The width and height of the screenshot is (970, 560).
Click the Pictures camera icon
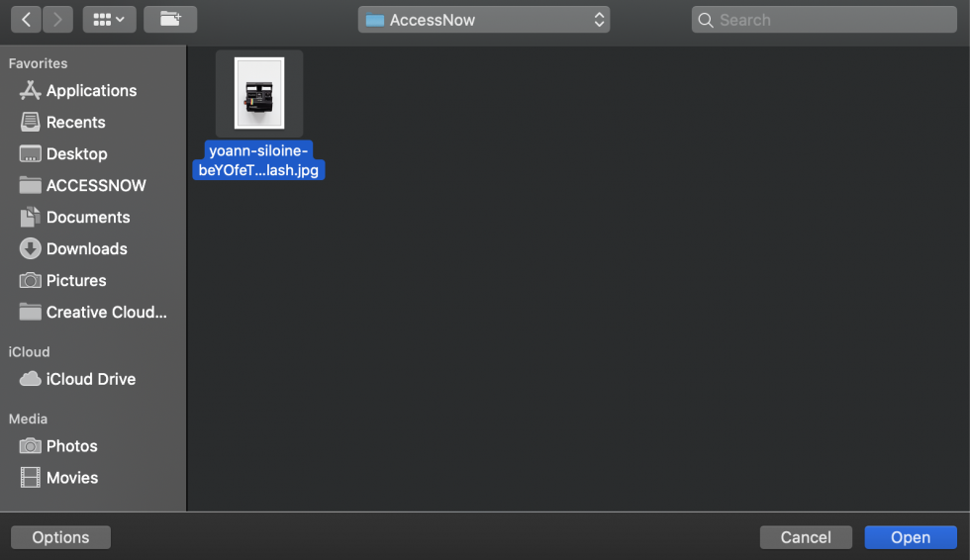coord(30,281)
